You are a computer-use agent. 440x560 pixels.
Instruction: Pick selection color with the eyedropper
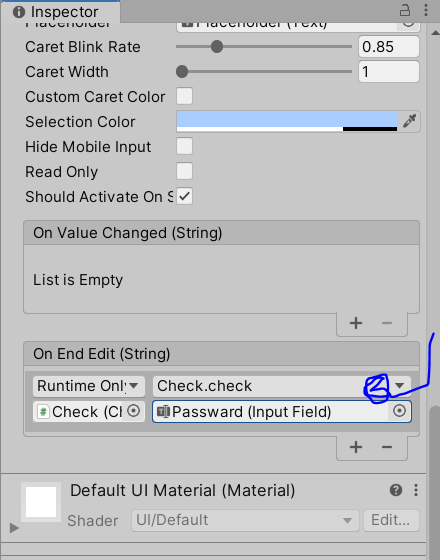[x=409, y=121]
